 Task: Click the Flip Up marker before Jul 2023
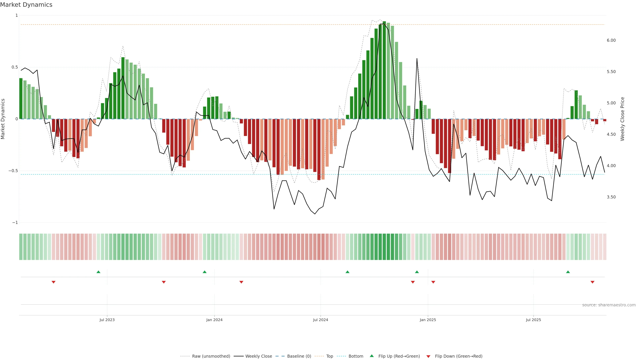98,272
